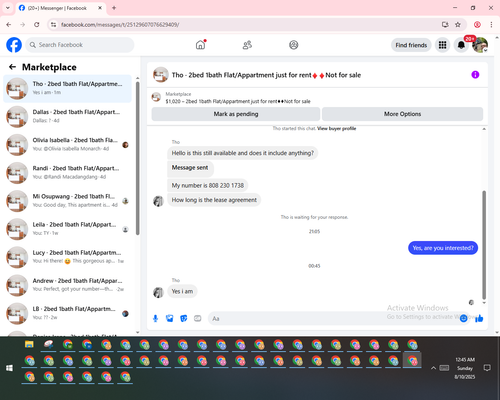This screenshot has height=400, width=500.
Task: Open the Randi conversation
Action: [67, 173]
